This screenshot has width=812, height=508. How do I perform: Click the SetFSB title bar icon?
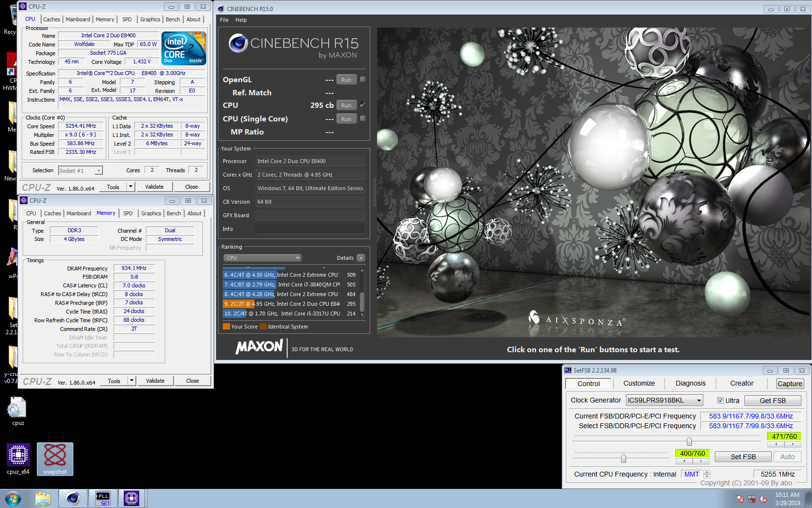coord(568,370)
